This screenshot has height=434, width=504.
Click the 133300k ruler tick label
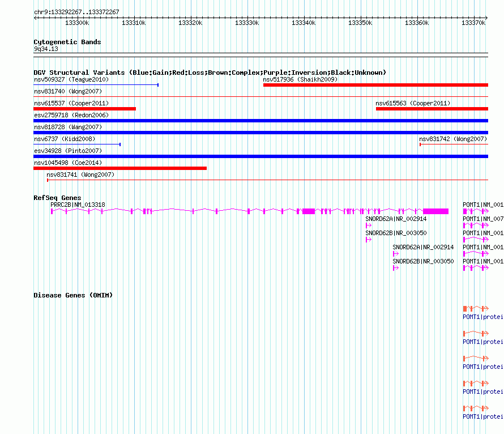point(77,23)
